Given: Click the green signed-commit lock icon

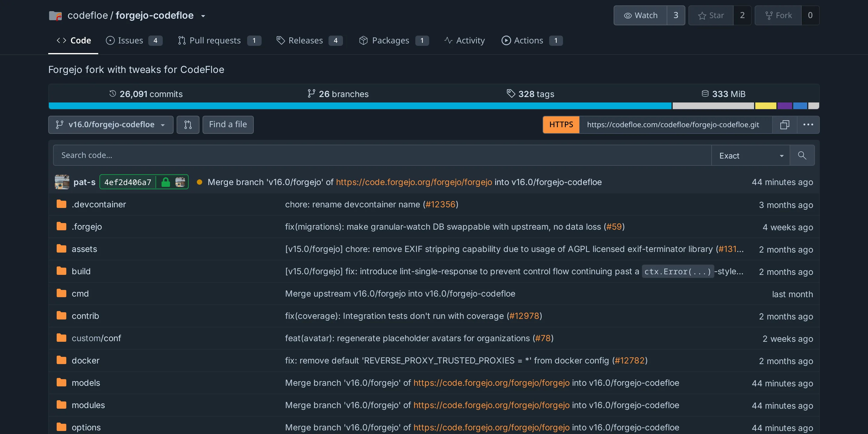Looking at the screenshot, I should tap(165, 182).
